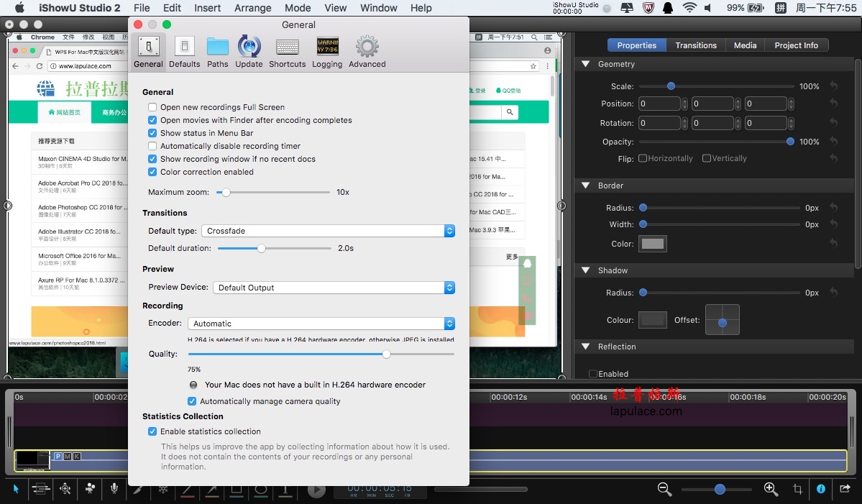Screen dimensions: 862x504
Task: Click the Position X stepper
Action: [x=684, y=104]
